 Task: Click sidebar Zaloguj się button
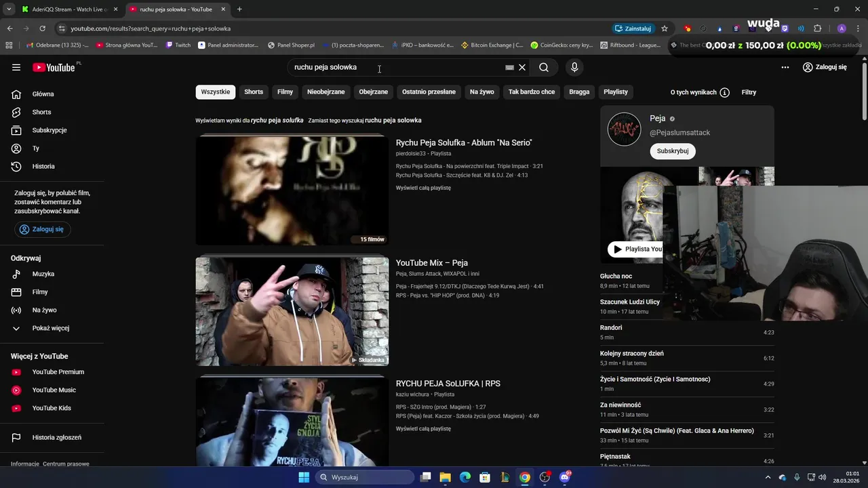tap(42, 229)
